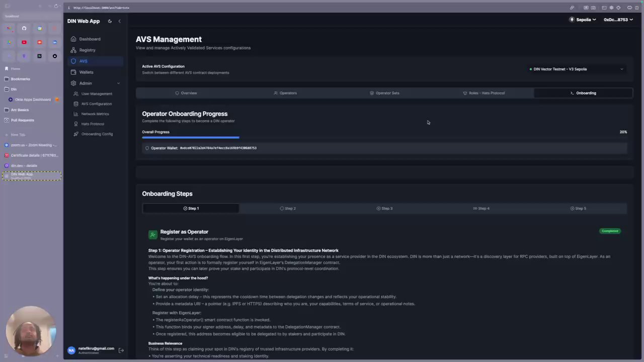Select the DIN Web App browser tab

tap(32, 176)
